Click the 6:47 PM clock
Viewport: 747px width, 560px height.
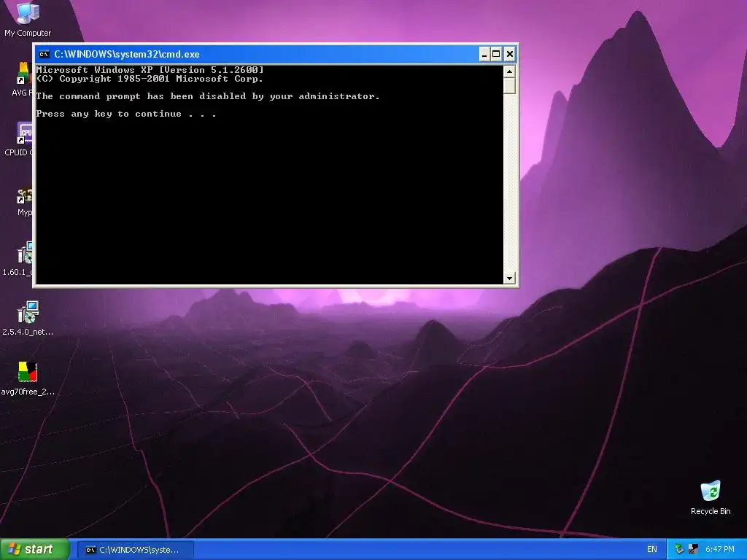tap(720, 550)
